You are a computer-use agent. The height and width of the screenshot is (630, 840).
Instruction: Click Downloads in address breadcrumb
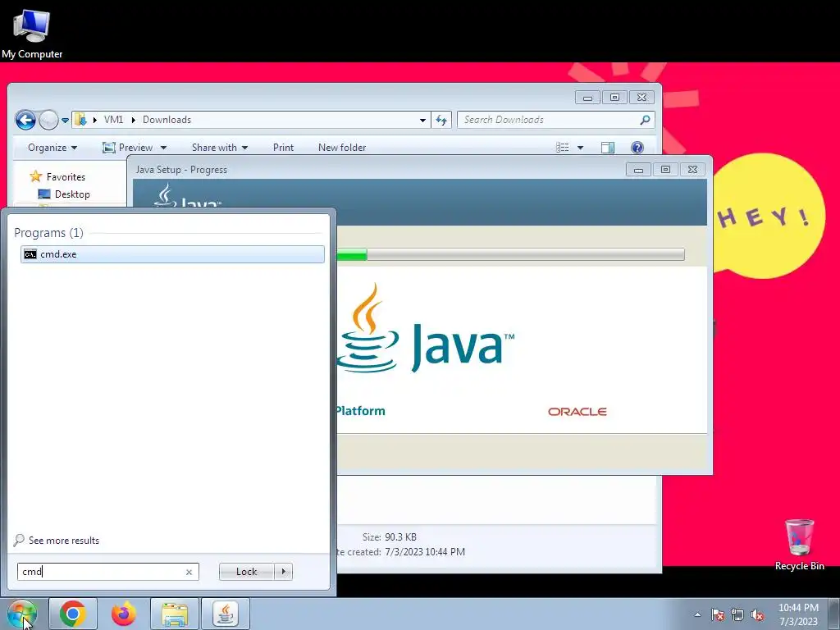coord(167,120)
